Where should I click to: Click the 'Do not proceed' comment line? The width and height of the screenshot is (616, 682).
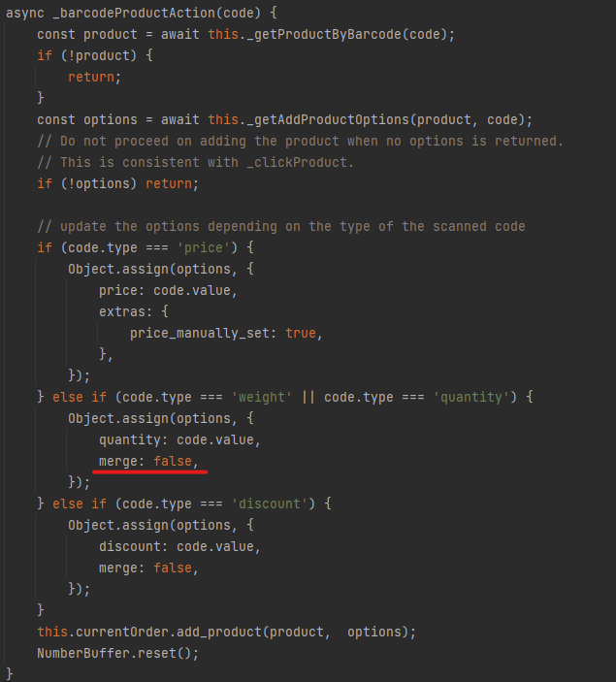(300, 141)
